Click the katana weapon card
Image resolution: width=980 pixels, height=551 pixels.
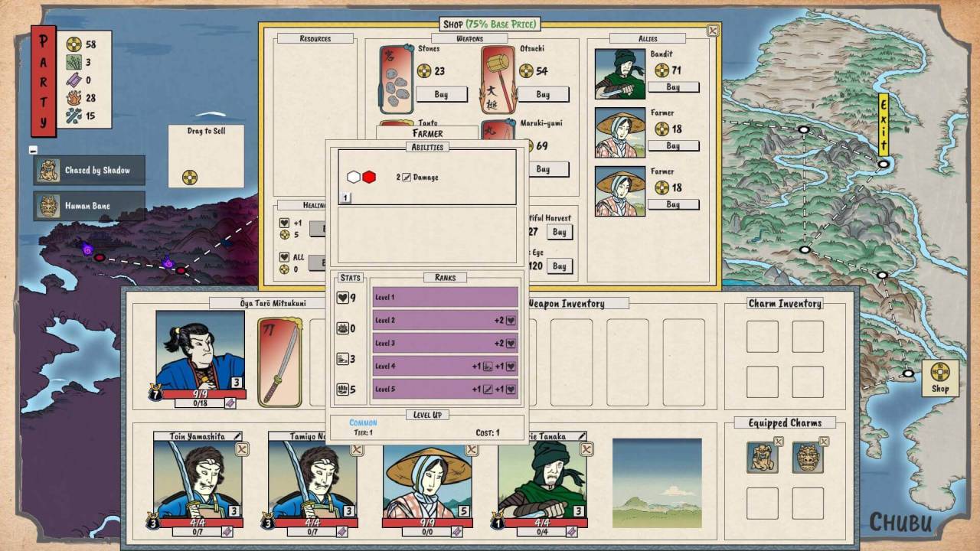pos(279,362)
